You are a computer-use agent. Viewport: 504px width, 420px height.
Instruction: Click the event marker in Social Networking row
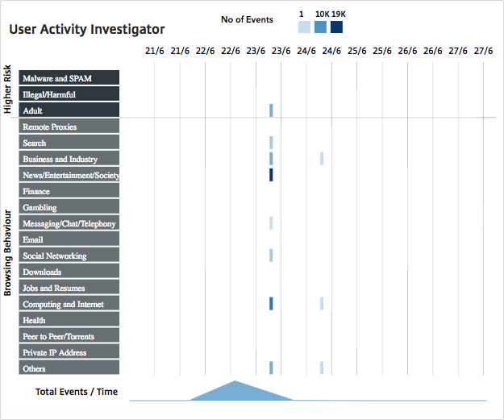tap(271, 256)
